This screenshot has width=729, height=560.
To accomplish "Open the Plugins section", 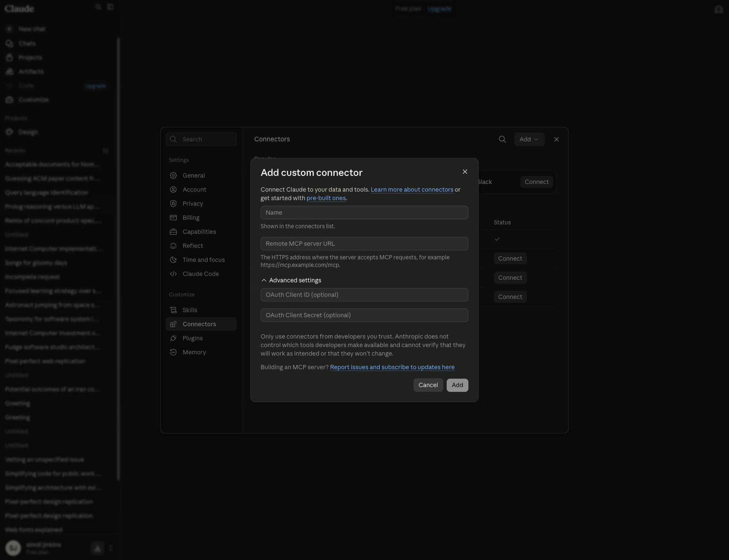I will pos(201,338).
